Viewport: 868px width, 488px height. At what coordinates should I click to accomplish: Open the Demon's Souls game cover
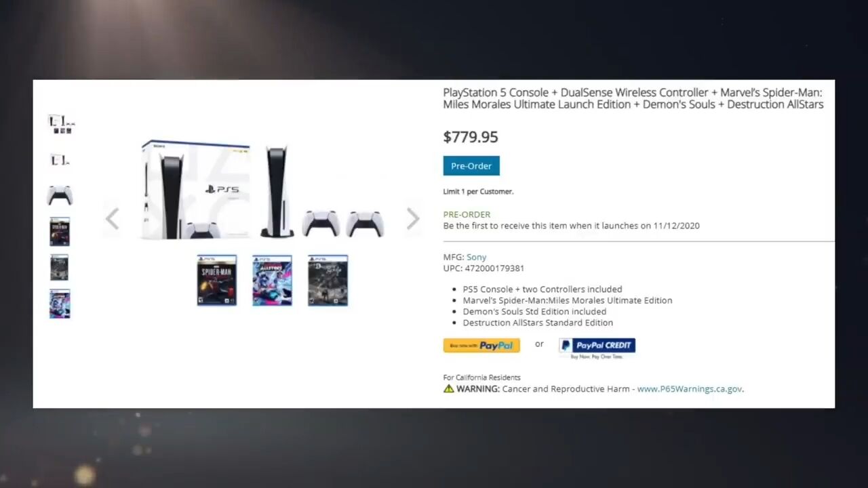pyautogui.click(x=328, y=281)
